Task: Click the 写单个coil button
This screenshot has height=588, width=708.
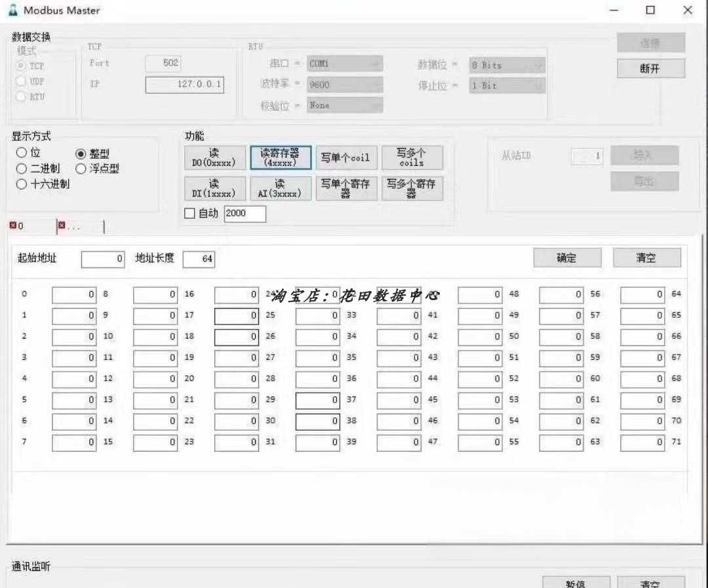Action: pos(346,157)
